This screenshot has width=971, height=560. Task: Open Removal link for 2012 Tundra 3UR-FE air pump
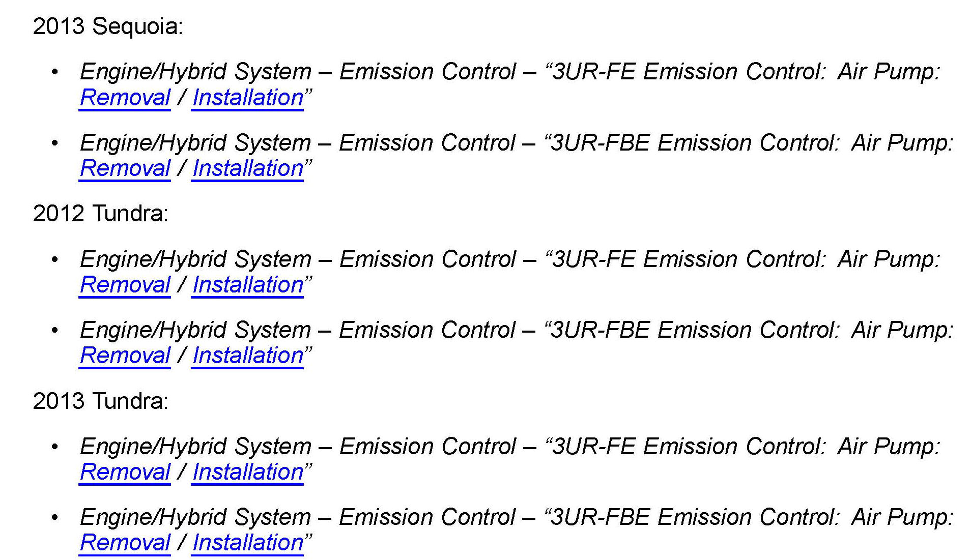[125, 285]
